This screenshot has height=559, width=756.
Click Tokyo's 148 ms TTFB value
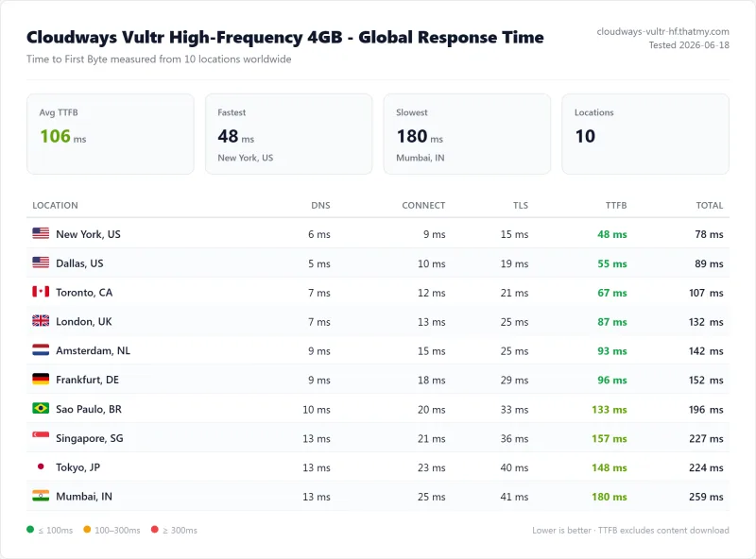tap(610, 467)
